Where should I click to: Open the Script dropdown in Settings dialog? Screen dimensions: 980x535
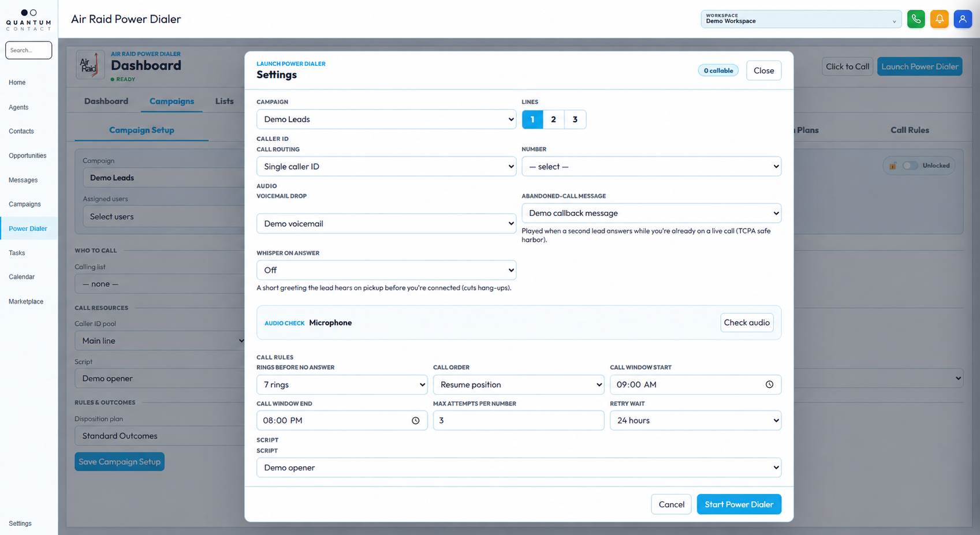[x=519, y=467]
